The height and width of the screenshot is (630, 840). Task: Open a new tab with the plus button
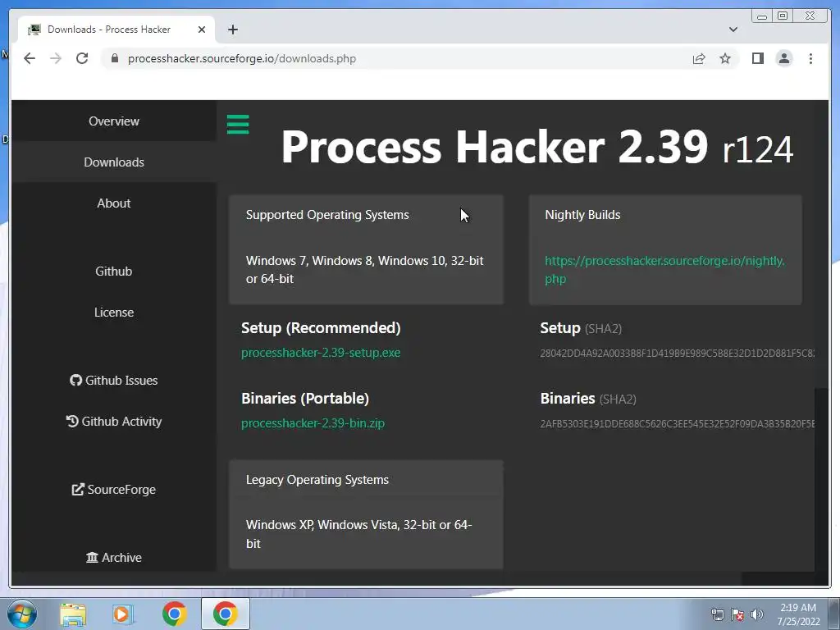point(232,30)
